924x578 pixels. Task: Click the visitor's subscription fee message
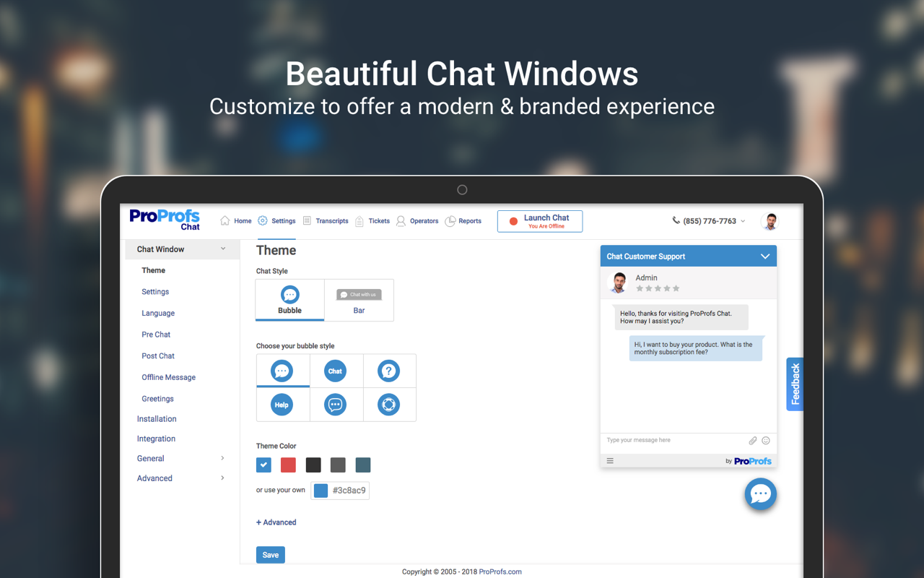(696, 348)
